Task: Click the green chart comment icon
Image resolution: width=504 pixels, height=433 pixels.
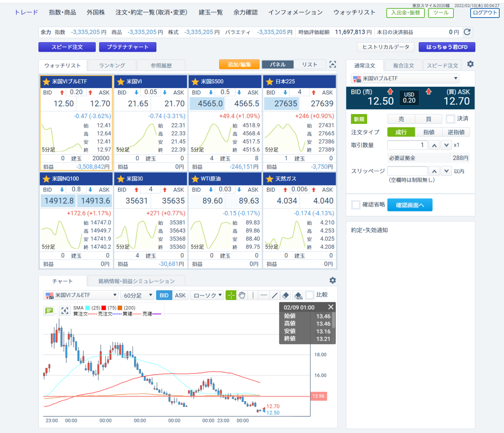Action: (49, 311)
